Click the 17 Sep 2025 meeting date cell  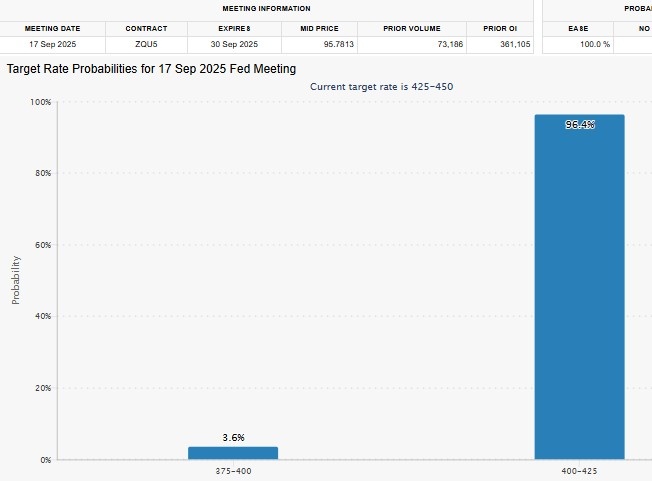coord(52,44)
